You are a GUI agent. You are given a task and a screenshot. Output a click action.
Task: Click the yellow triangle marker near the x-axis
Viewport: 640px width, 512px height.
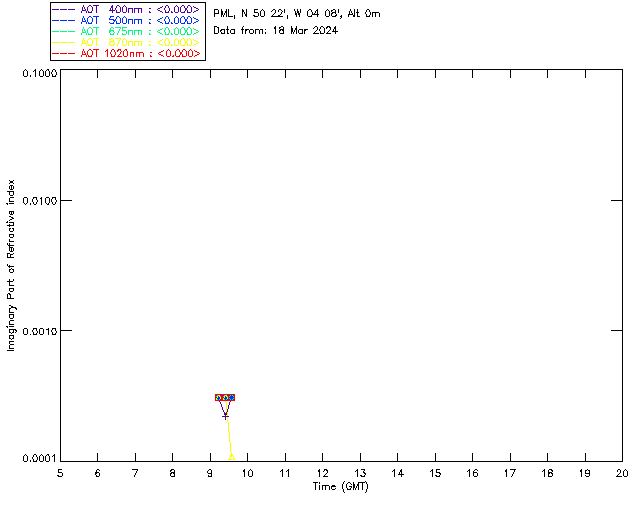232,456
